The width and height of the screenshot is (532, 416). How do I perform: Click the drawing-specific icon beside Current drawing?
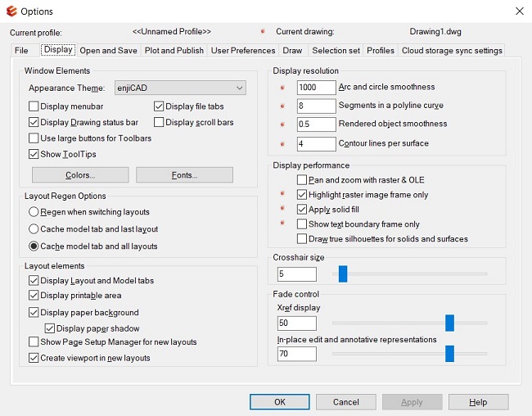point(263,31)
